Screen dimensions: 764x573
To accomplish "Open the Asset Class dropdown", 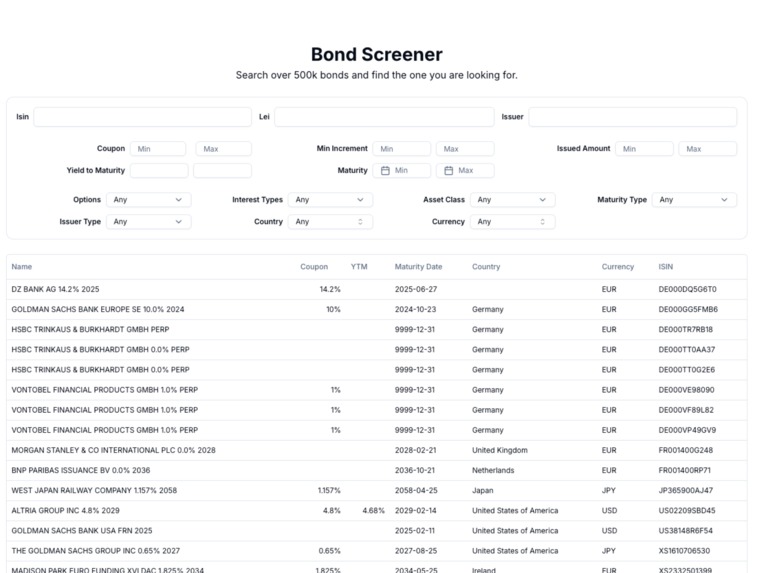I will pyautogui.click(x=513, y=200).
